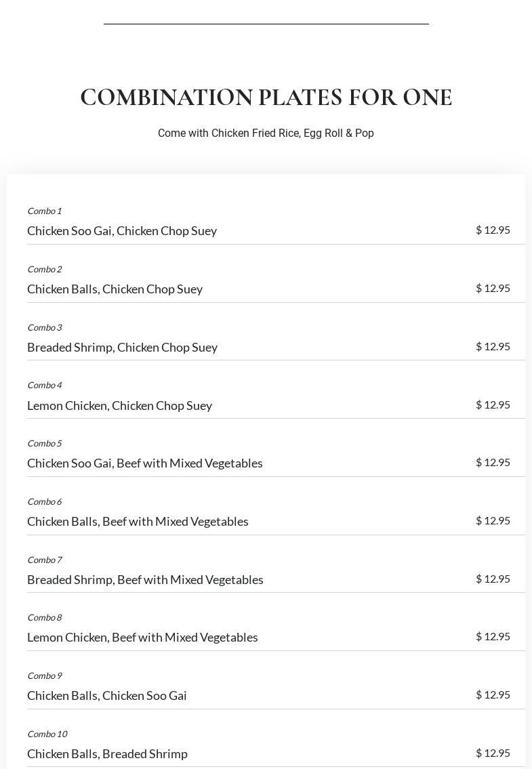The width and height of the screenshot is (532, 769).
Task: Click the Combo 1 label
Action: click(x=44, y=211)
